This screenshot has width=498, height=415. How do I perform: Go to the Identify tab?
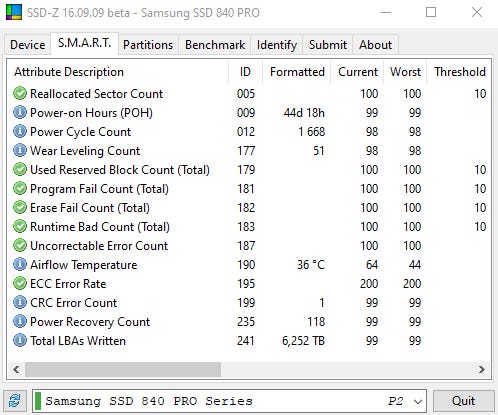coord(277,45)
